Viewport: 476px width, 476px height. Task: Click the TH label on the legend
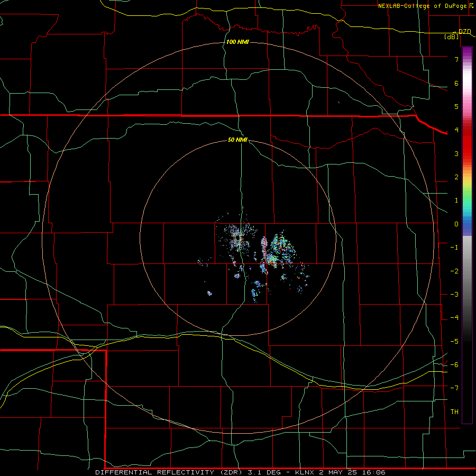[x=454, y=412]
